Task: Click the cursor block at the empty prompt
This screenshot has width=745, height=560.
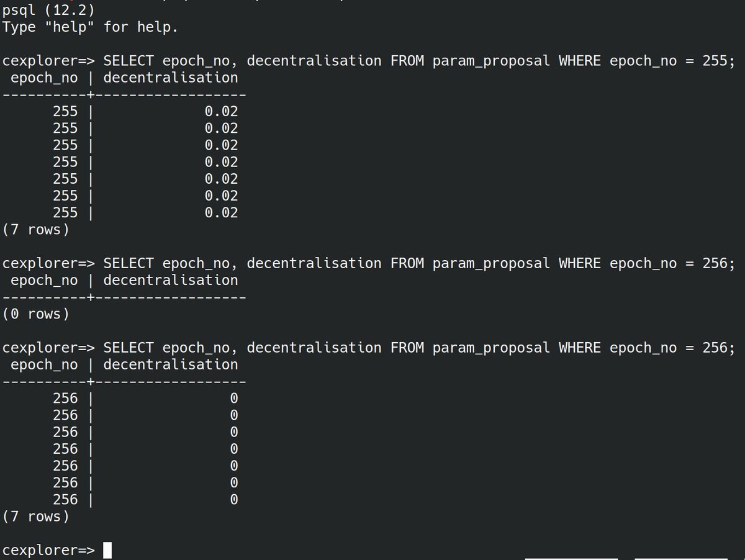Action: pos(107,550)
